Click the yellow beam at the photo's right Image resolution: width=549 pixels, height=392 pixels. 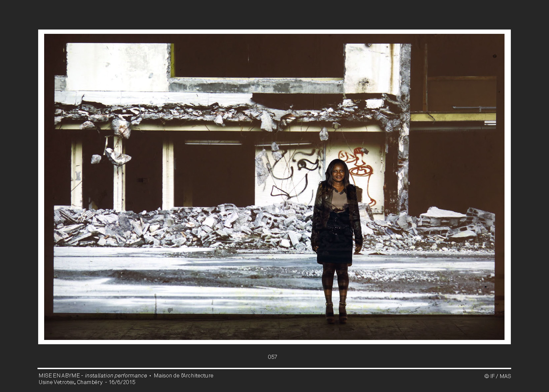point(453,117)
